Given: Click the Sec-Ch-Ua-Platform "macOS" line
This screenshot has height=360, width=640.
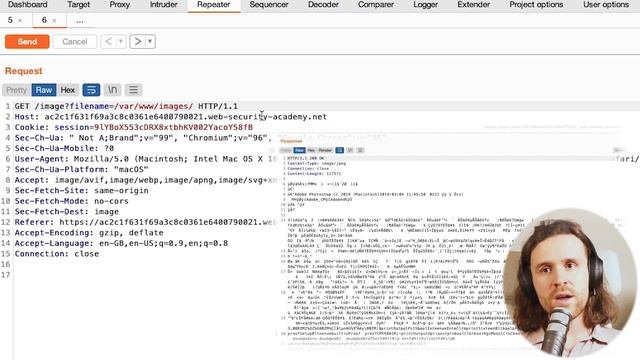Looking at the screenshot, I should [82, 170].
